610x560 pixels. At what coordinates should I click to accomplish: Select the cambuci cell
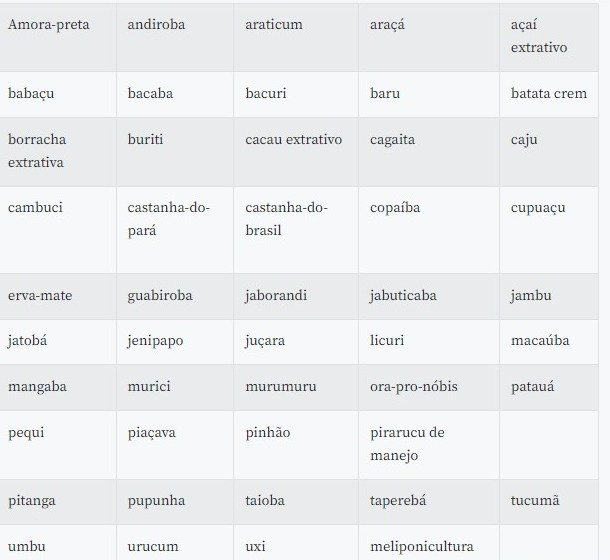tap(58, 230)
